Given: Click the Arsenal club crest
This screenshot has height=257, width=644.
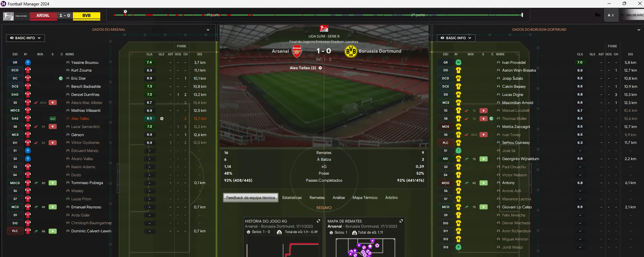Looking at the screenshot, I should [x=297, y=51].
